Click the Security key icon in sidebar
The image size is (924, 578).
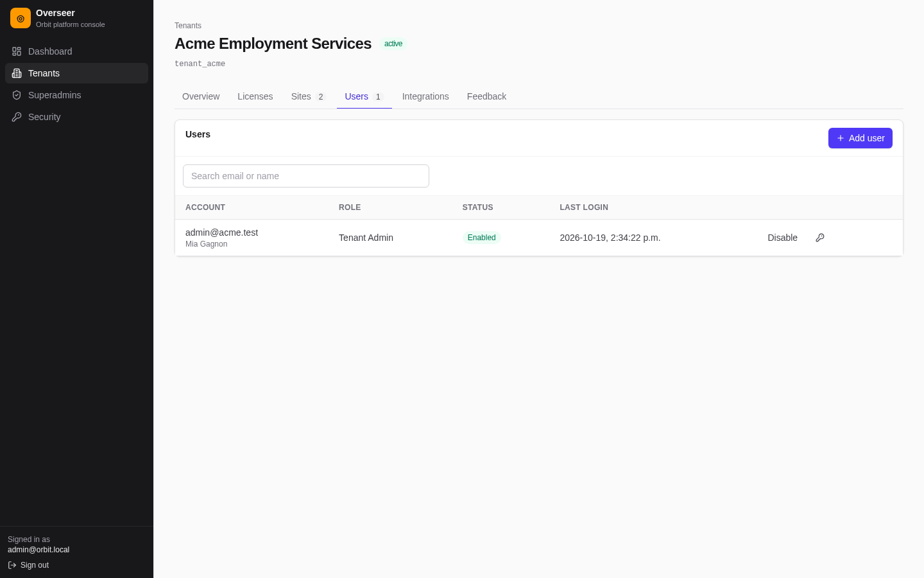pyautogui.click(x=17, y=117)
